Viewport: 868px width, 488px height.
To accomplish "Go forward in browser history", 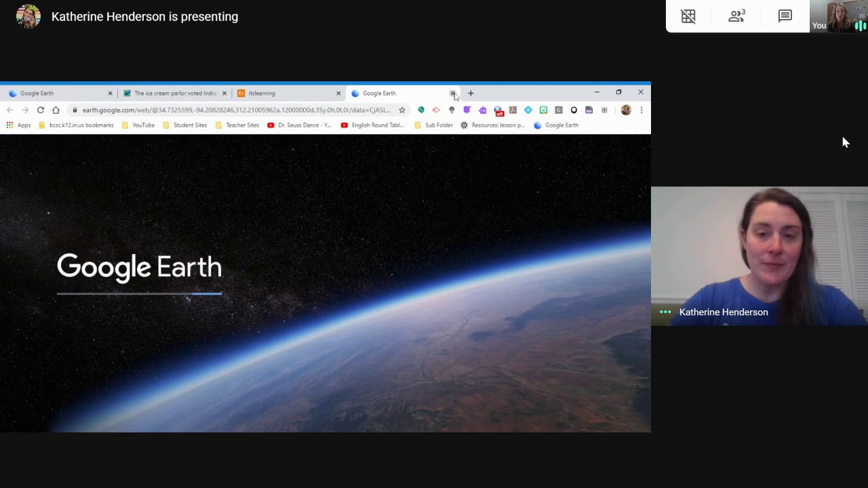I will [25, 110].
